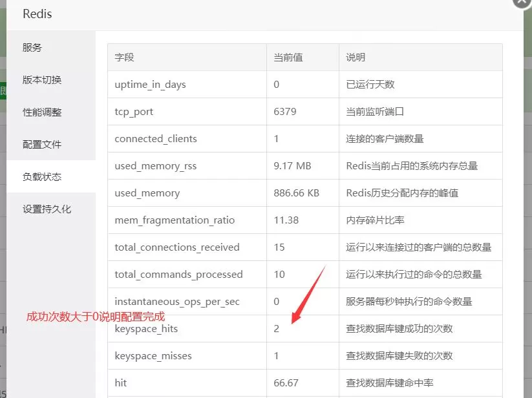
Task: Click the value 10 for commands processed
Action: (x=279, y=274)
